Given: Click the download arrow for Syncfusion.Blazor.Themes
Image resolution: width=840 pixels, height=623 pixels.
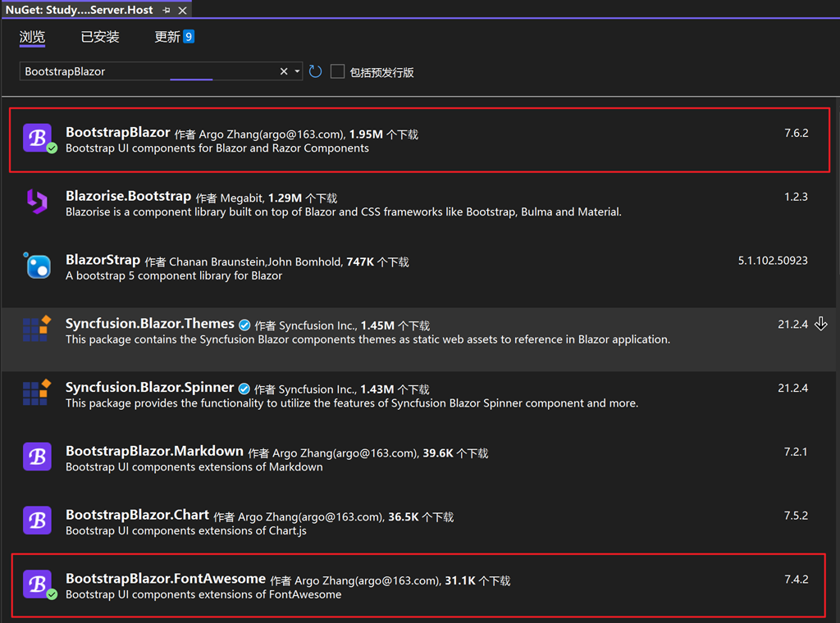Looking at the screenshot, I should click(x=820, y=324).
